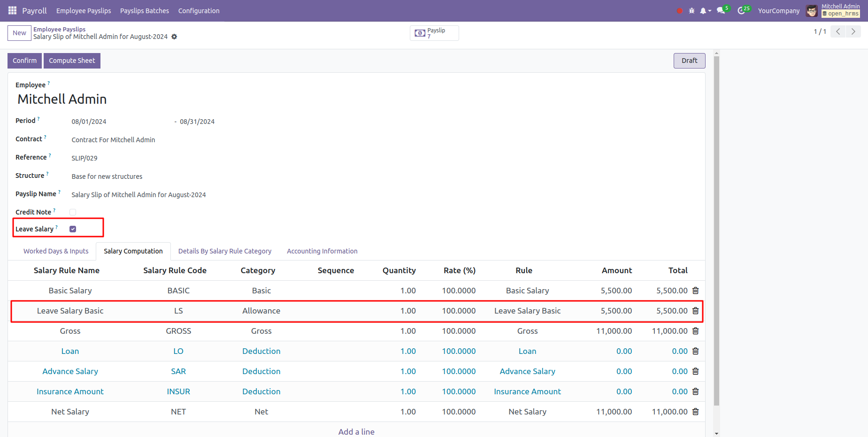Click the Payslip Name input field
Screen dimensions: 868x437
pos(188,195)
